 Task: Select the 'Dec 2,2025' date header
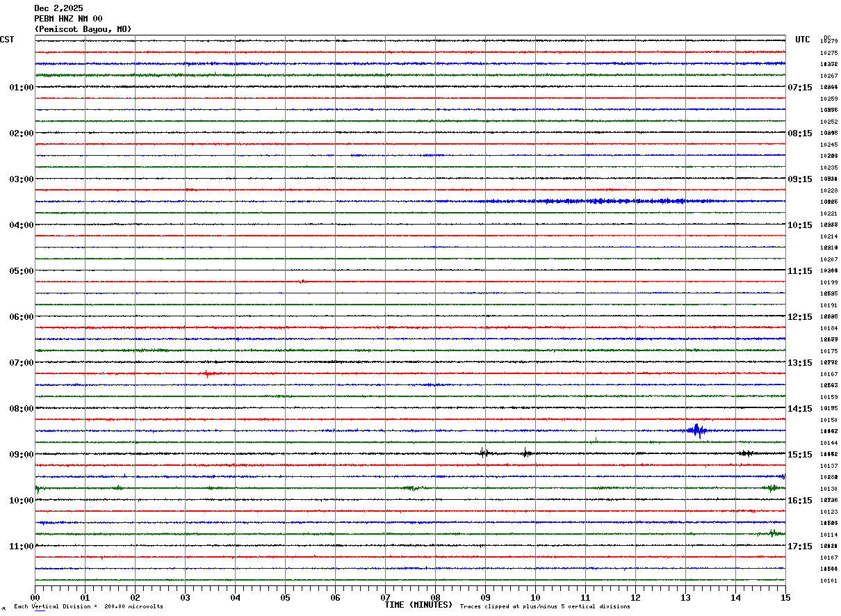click(58, 8)
